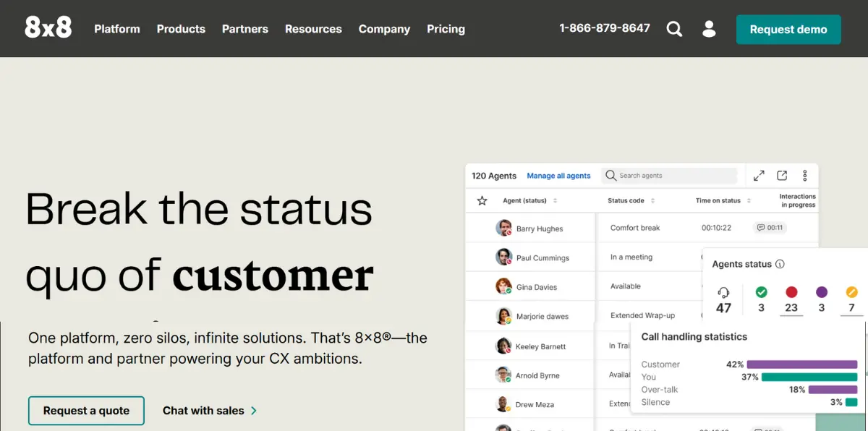Image resolution: width=868 pixels, height=431 pixels.
Task: Click the open-in-new-window icon in agents panel
Action: [x=782, y=176]
